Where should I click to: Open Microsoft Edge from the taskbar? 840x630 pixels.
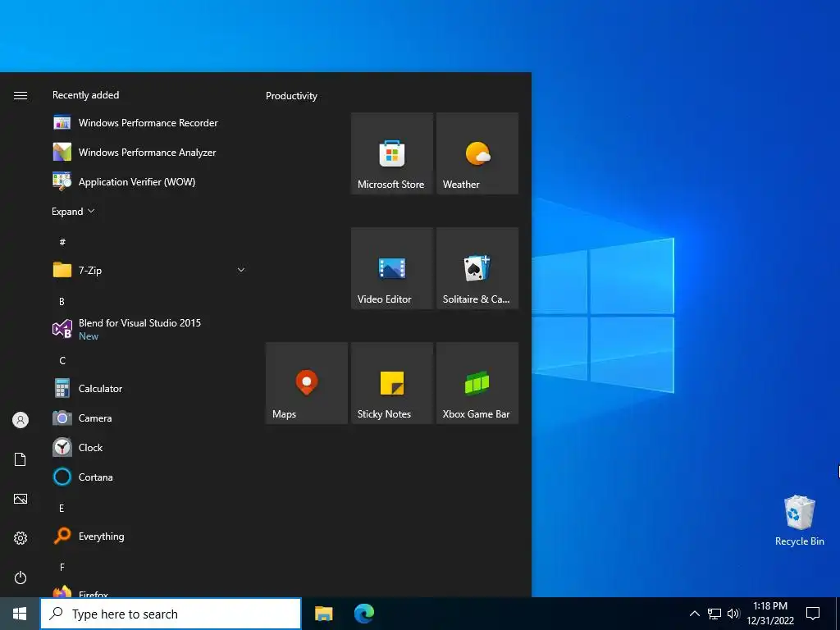tap(364, 614)
